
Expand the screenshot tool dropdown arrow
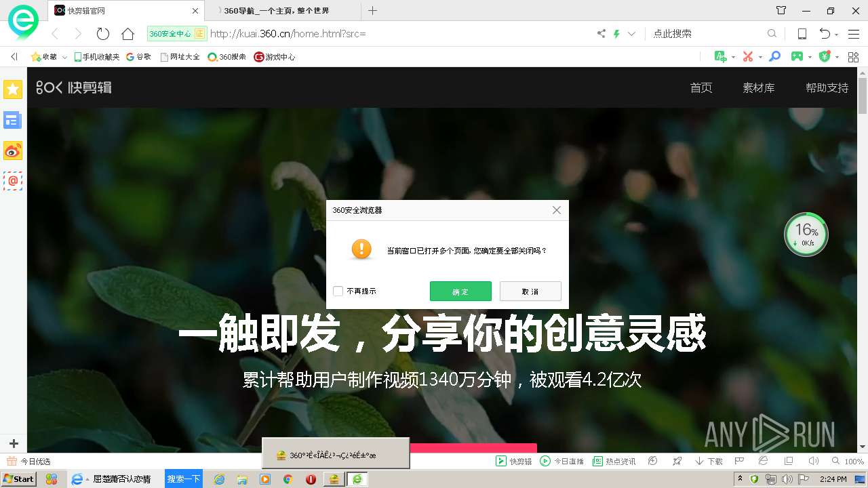tap(760, 58)
